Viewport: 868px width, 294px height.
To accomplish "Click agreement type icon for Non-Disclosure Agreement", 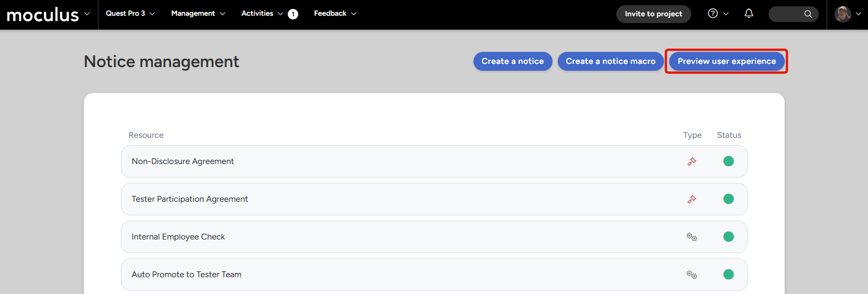I will pyautogui.click(x=692, y=161).
